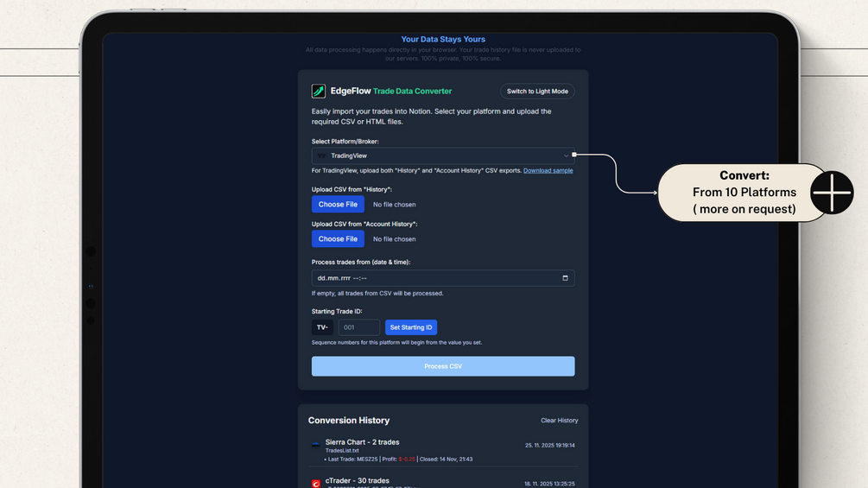Open the Select Platform/Broker dropdown
Viewport: 868px width, 488px height.
[x=443, y=155]
